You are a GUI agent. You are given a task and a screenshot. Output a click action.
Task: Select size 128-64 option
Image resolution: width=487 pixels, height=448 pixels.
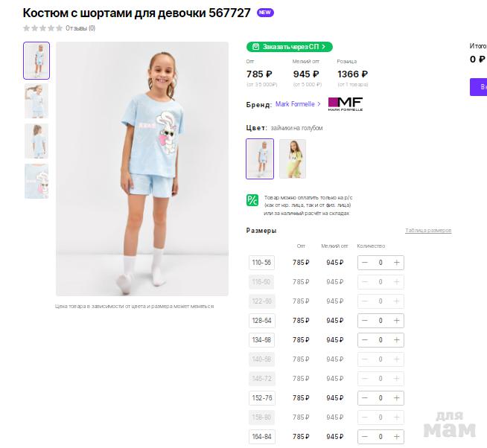[x=261, y=321]
